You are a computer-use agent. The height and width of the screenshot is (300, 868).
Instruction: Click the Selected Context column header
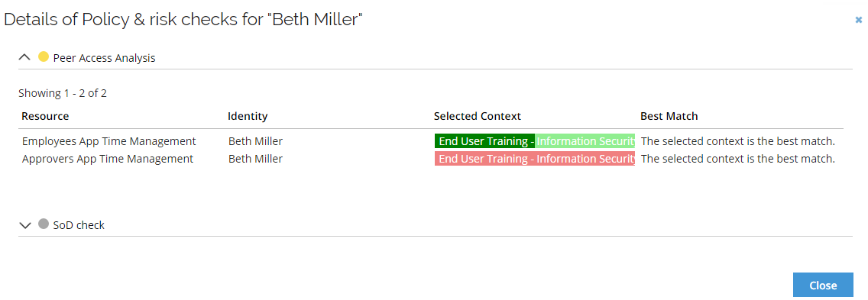click(x=478, y=116)
